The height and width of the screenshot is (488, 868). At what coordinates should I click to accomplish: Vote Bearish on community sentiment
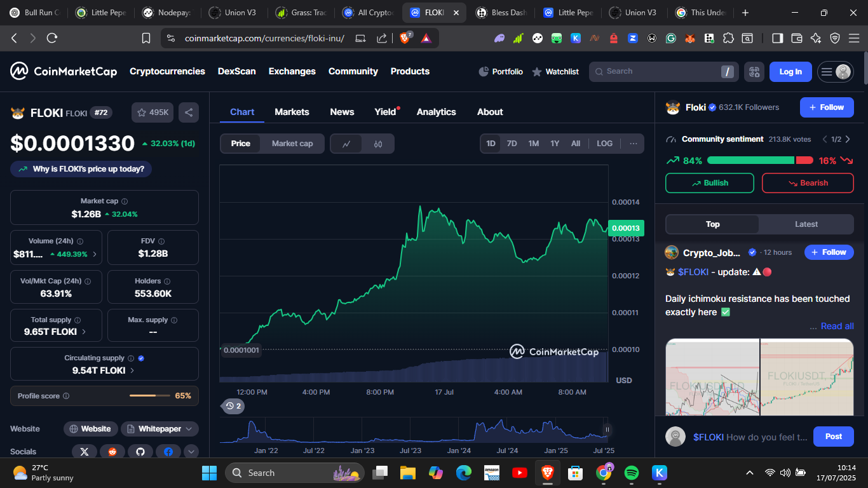point(808,183)
